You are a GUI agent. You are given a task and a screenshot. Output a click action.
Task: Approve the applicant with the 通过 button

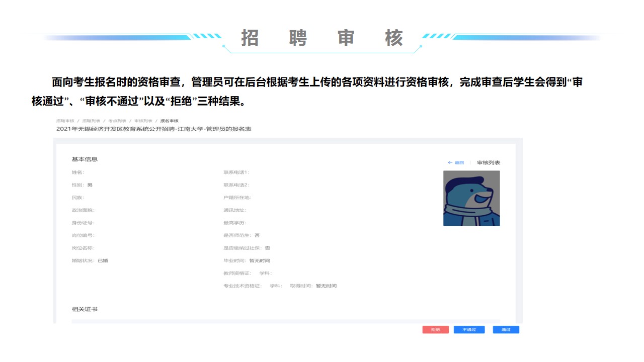click(506, 330)
